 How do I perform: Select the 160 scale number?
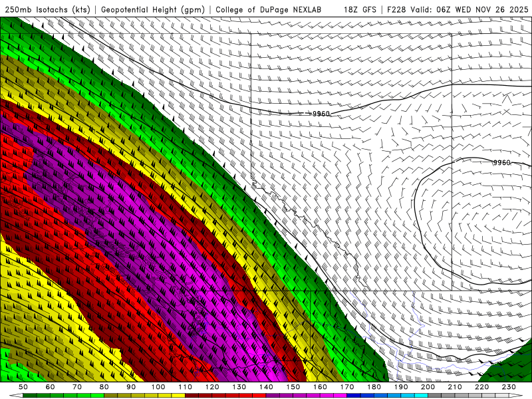(320, 387)
